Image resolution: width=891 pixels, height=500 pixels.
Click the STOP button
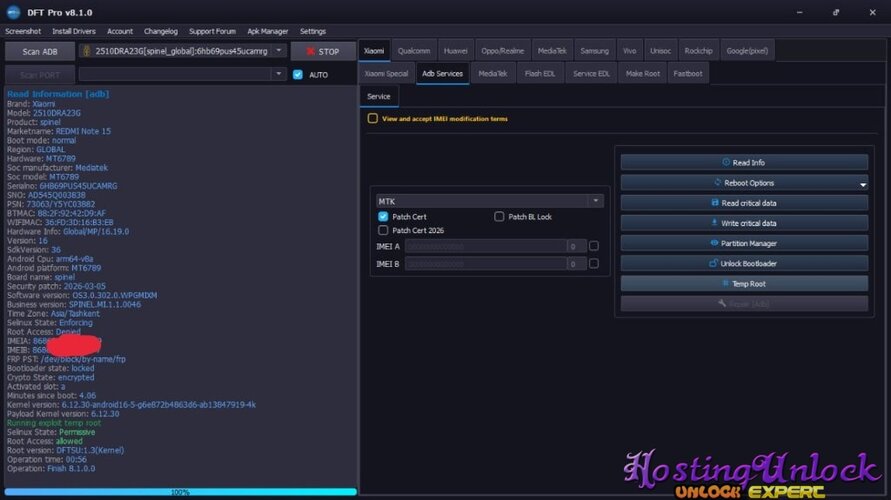pyautogui.click(x=323, y=51)
